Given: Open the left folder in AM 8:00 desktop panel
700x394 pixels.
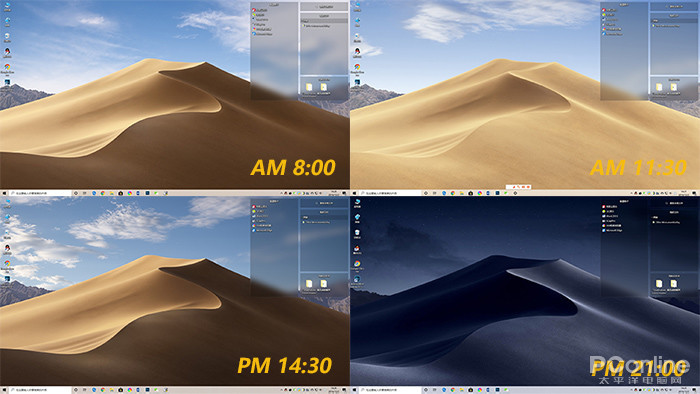Looking at the screenshot, I should pyautogui.click(x=309, y=87).
